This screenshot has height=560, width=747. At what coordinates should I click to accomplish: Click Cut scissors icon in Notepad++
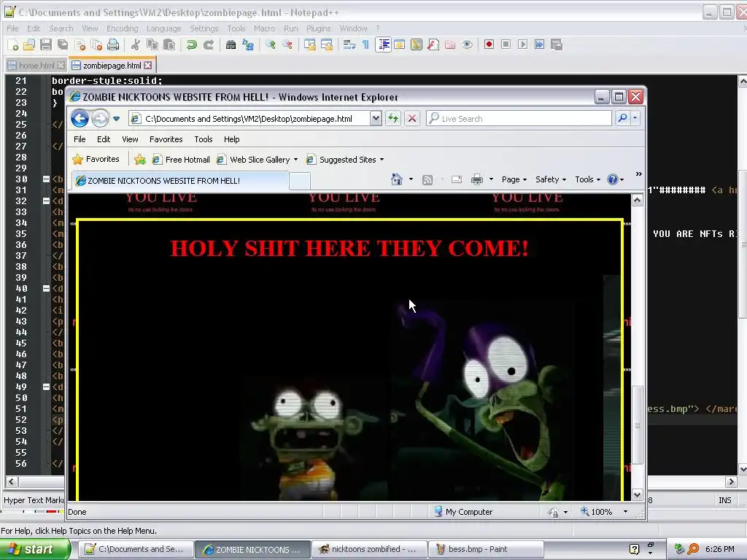click(x=136, y=44)
